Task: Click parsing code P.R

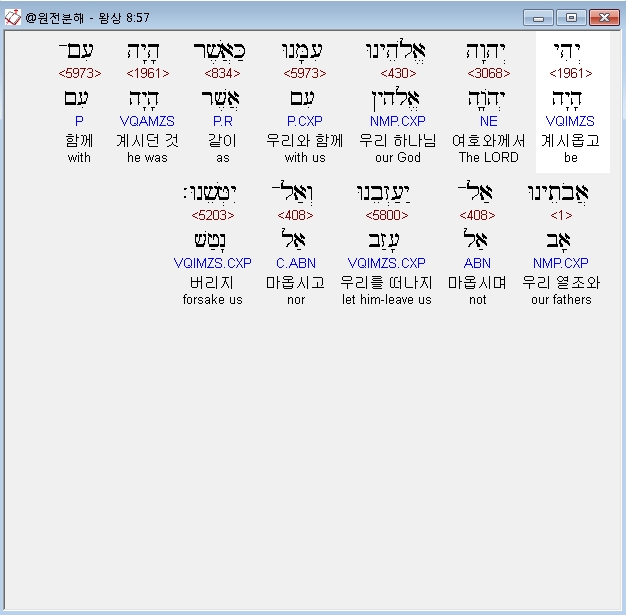Action: pyautogui.click(x=223, y=121)
